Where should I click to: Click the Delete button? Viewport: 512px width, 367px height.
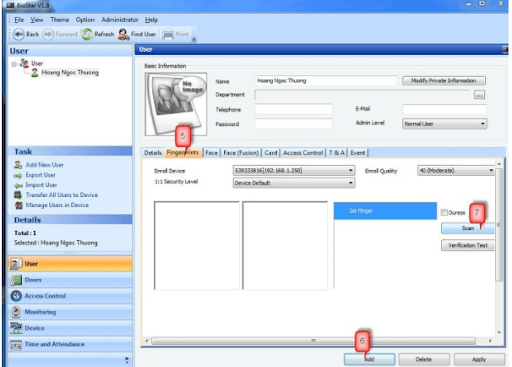(x=424, y=359)
